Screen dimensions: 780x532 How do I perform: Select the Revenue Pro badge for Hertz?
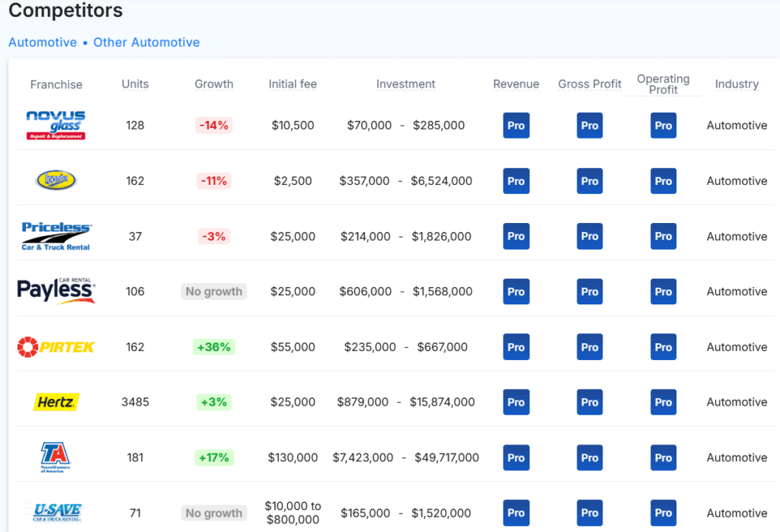(516, 402)
